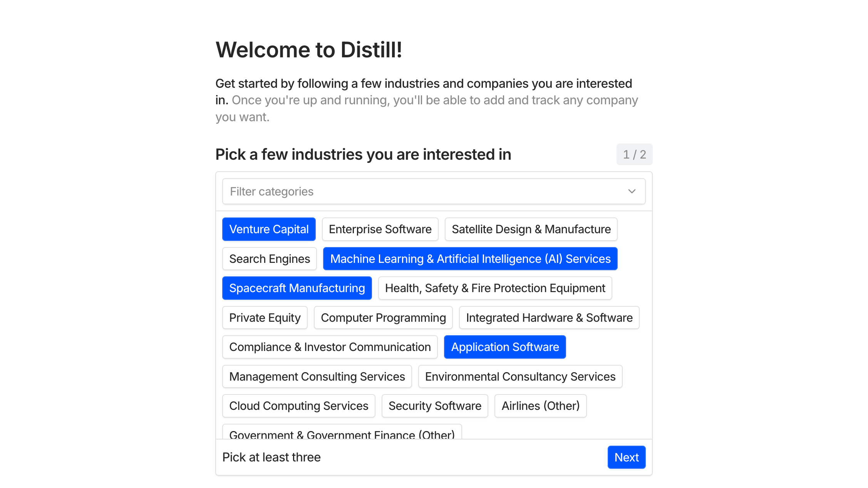Select Compliance & Investor Communication
This screenshot has width=868, height=488.
330,347
